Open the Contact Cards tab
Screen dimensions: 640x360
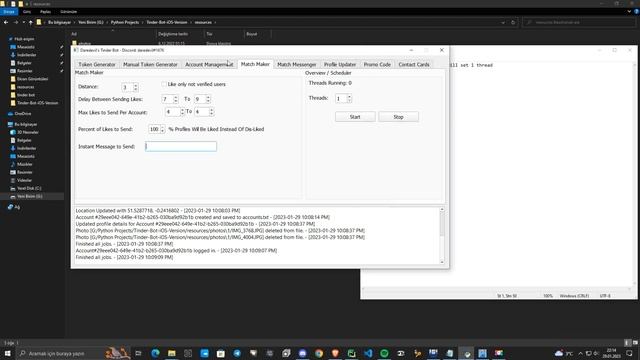414,64
